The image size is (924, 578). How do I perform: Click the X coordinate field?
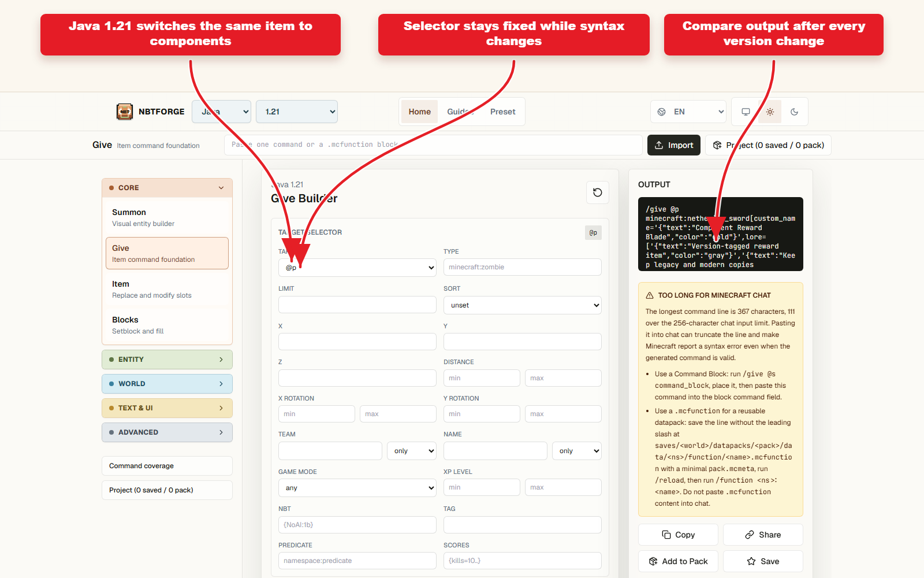click(357, 342)
